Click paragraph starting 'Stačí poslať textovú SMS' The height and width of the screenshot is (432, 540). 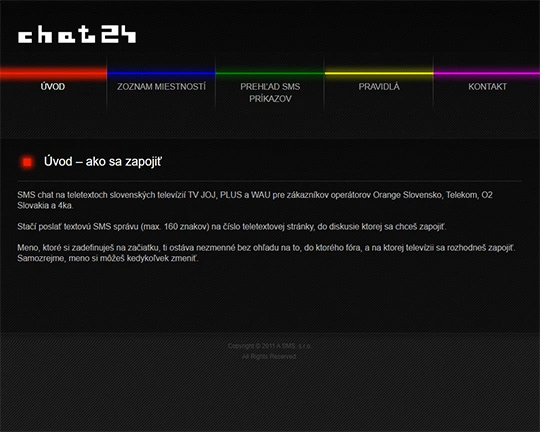tap(231, 227)
